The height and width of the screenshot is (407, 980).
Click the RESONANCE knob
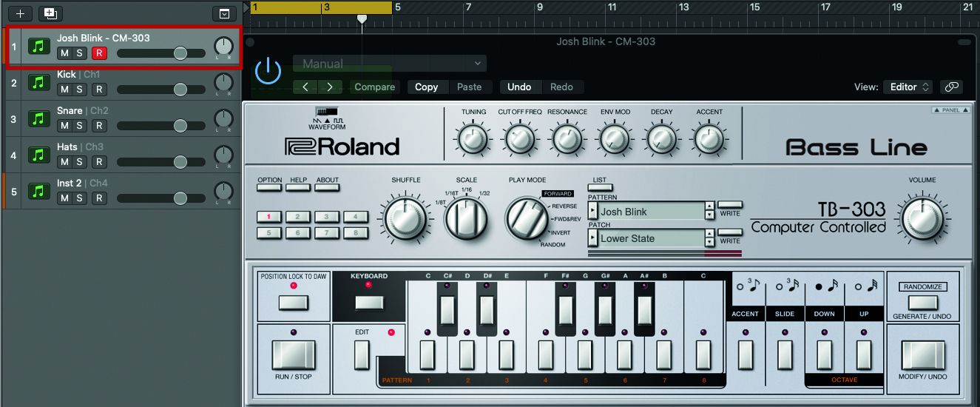(x=567, y=138)
